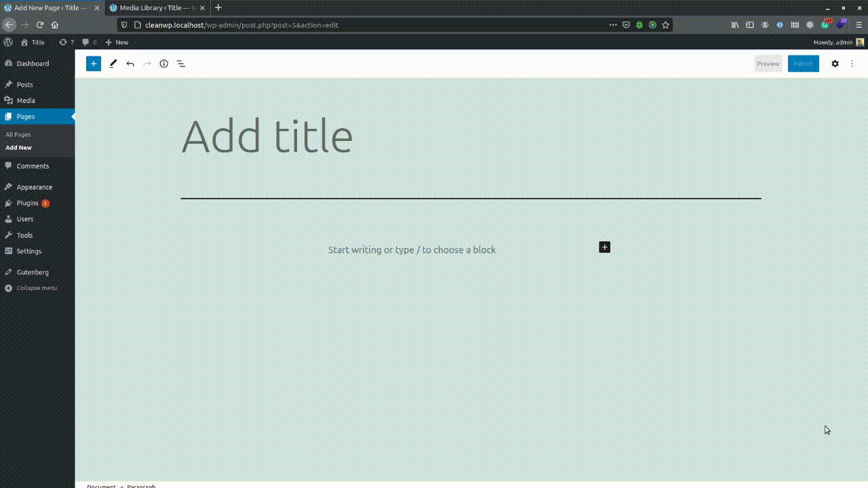Save page to Pocket
The height and width of the screenshot is (488, 868).
click(627, 25)
